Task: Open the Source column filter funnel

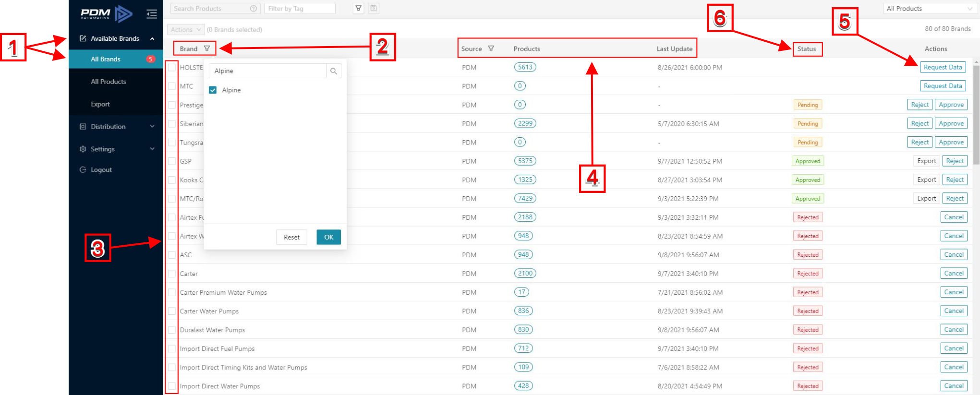Action: [491, 48]
